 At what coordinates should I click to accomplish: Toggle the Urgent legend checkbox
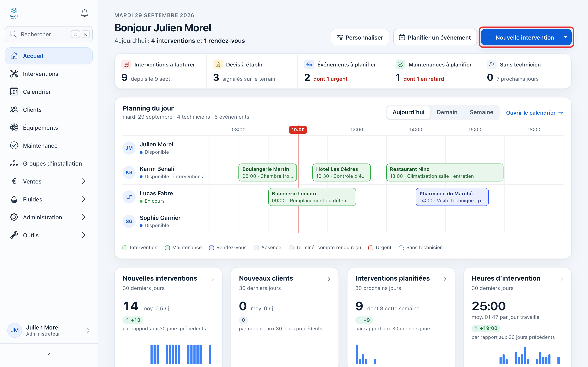pos(371,248)
